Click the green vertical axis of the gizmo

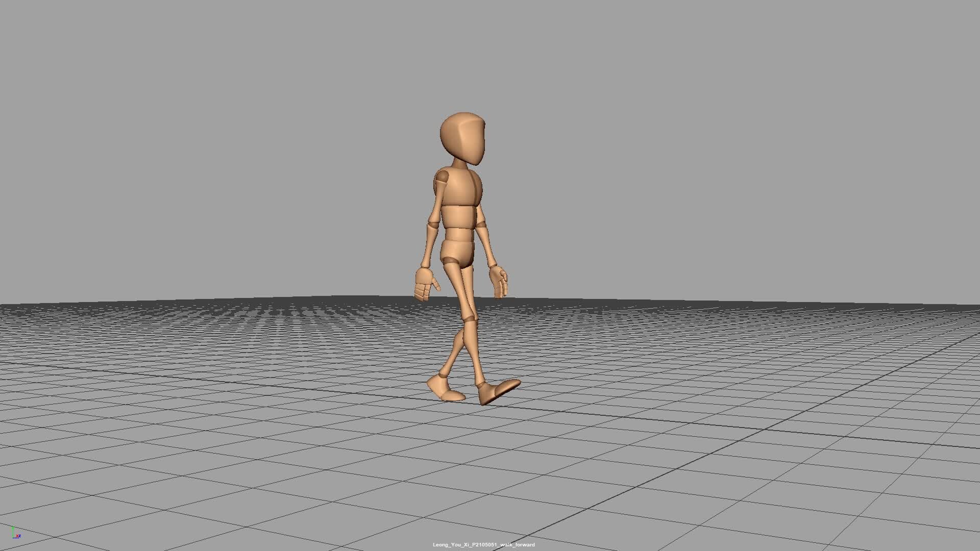coord(13,532)
